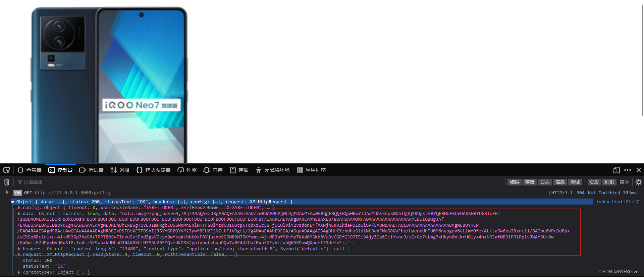Open the 性能 performance tab

pos(187,170)
